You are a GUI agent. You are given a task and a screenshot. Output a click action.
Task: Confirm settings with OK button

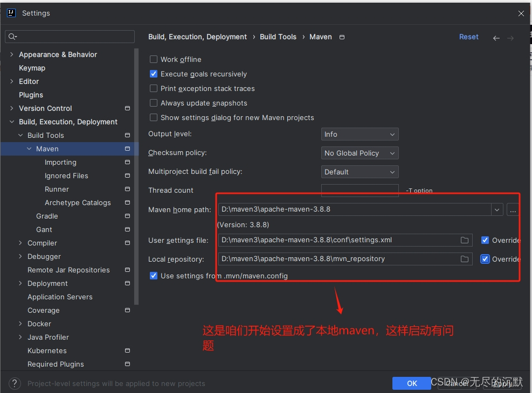[x=412, y=383]
